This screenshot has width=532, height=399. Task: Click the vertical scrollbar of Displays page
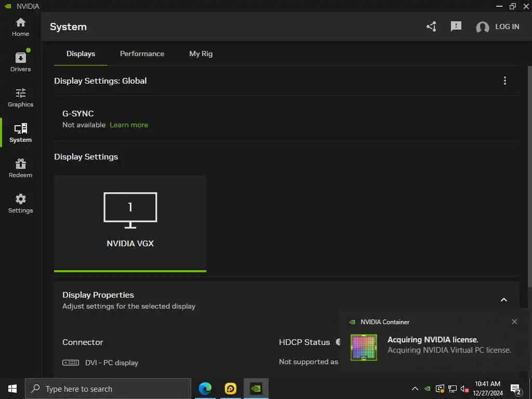tap(529, 177)
